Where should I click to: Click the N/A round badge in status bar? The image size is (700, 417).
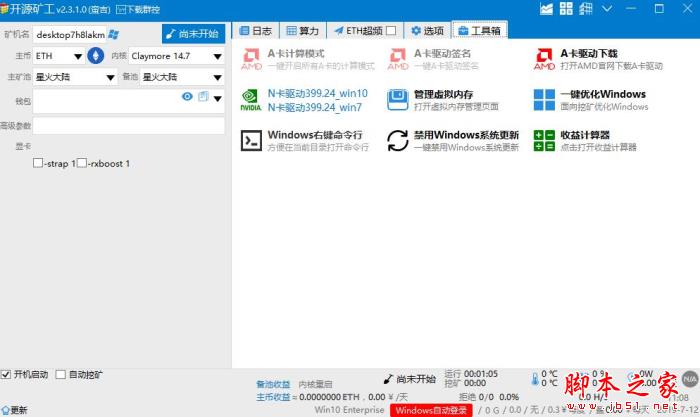(x=690, y=379)
